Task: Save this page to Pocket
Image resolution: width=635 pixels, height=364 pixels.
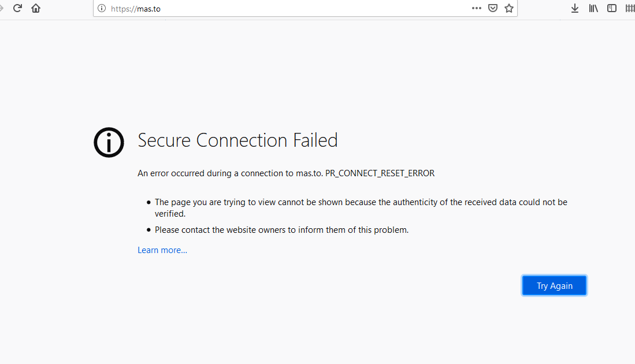Action: point(493,8)
